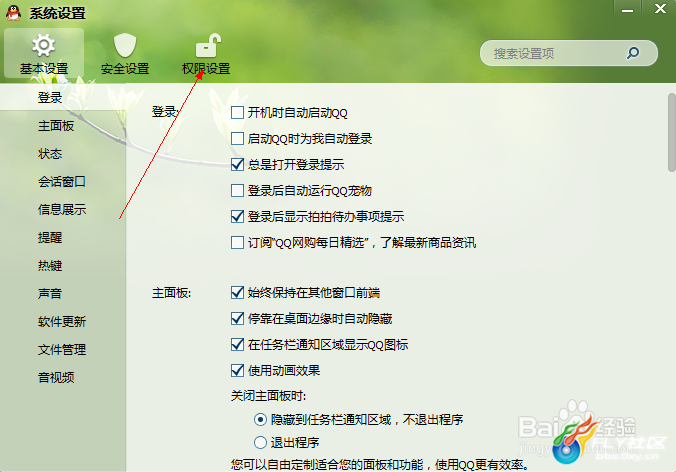Open the 安全设置 shield icon tab
This screenshot has height=472, width=676.
pyautogui.click(x=125, y=54)
